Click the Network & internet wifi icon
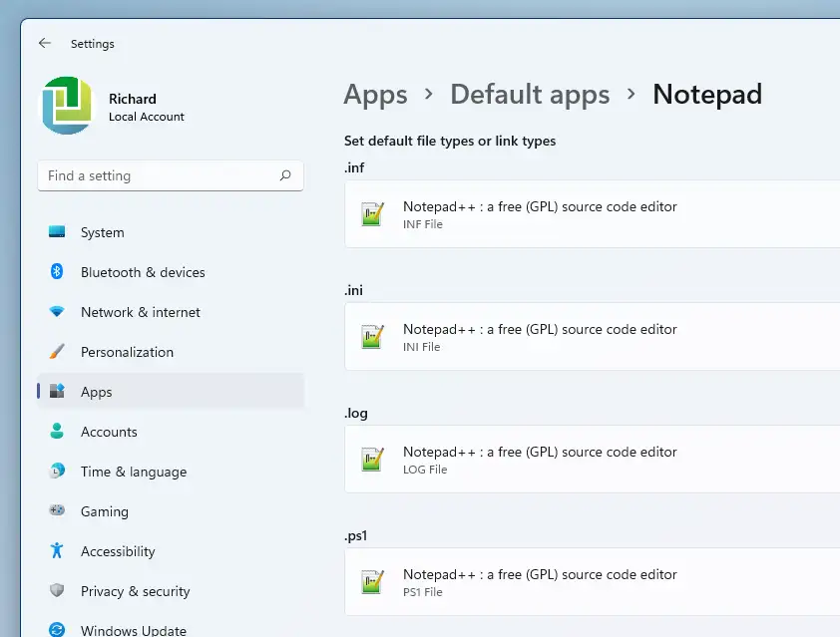 [x=58, y=312]
